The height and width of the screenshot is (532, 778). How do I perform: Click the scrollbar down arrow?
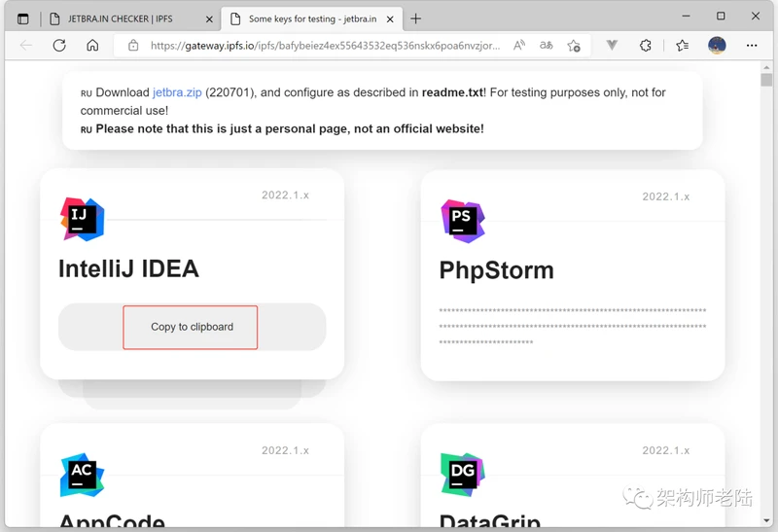point(766,520)
